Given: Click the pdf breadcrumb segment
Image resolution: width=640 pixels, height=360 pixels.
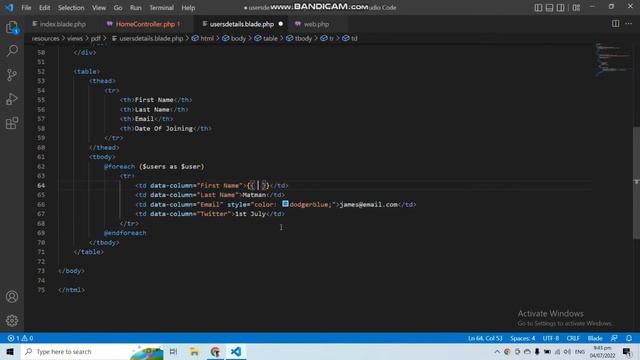Looking at the screenshot, I should (96, 38).
